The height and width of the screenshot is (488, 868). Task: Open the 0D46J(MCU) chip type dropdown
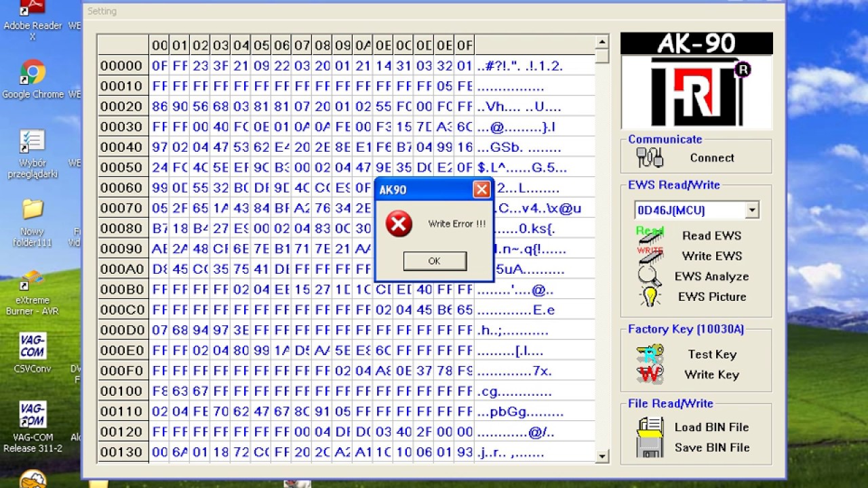coord(751,211)
